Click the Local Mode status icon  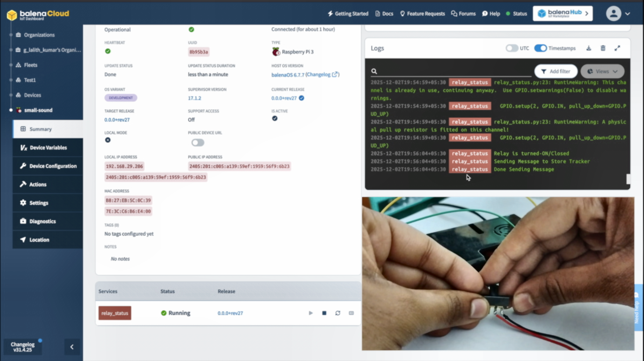(x=108, y=140)
